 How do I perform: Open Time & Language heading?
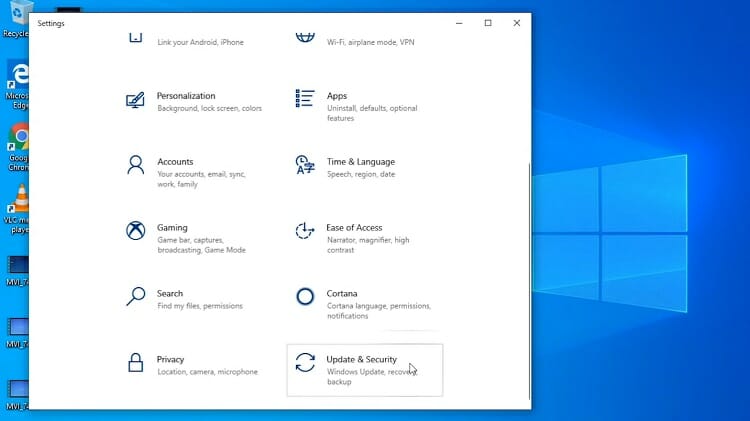(361, 162)
